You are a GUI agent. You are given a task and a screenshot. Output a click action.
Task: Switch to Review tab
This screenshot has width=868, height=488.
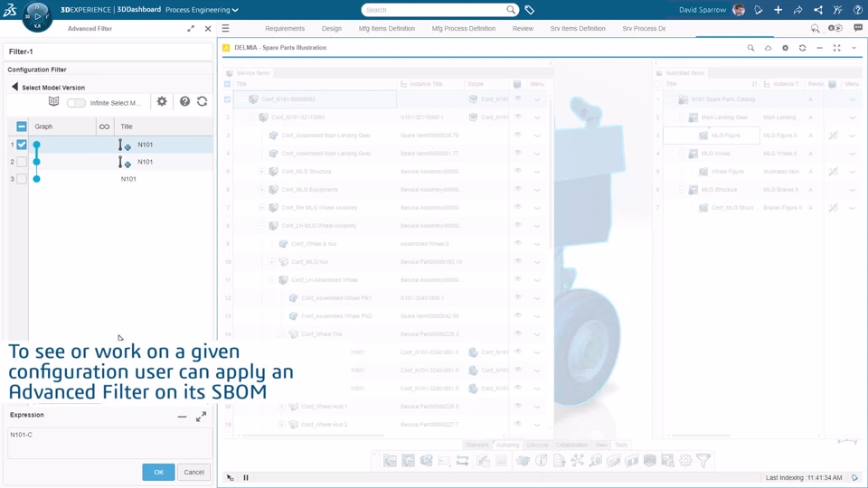(x=523, y=28)
